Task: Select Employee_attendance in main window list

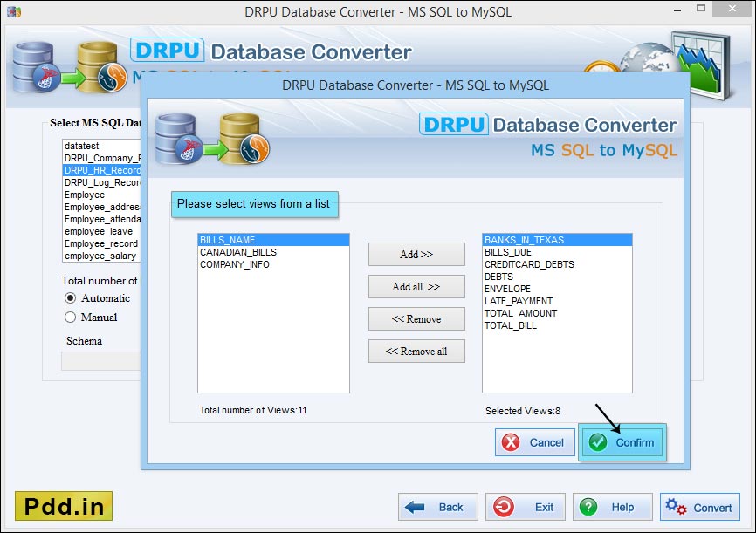Action: (x=102, y=219)
